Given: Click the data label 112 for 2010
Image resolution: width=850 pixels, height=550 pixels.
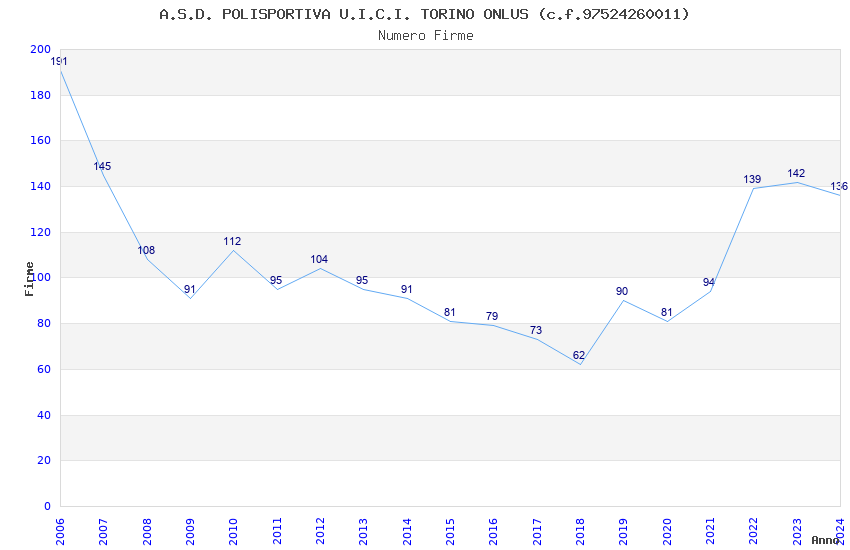Looking at the screenshot, I should click(232, 241).
